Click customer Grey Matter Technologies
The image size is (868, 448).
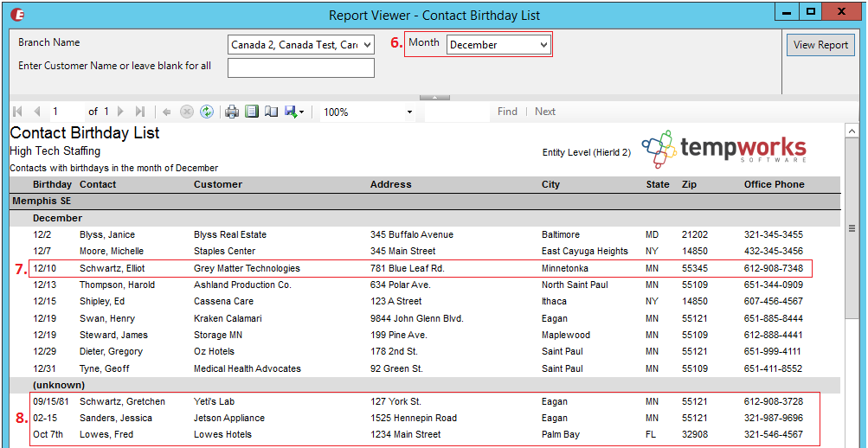pos(247,268)
